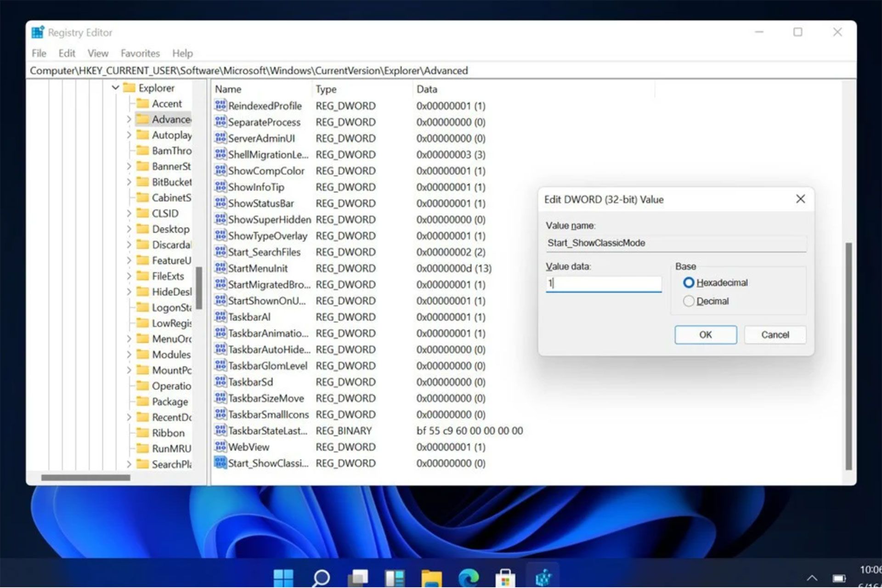The width and height of the screenshot is (882, 588).
Task: Select the TaskbarAl value icon
Action: [220, 317]
